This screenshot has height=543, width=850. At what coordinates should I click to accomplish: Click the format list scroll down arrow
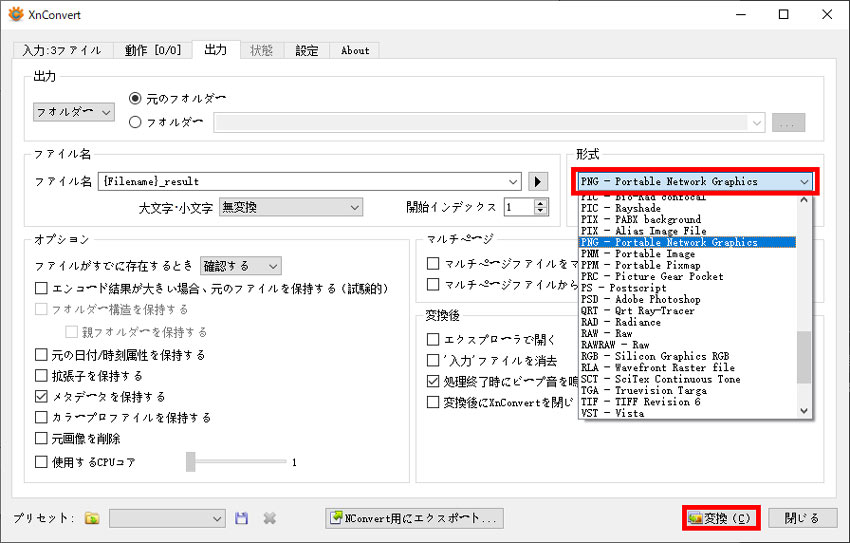804,411
